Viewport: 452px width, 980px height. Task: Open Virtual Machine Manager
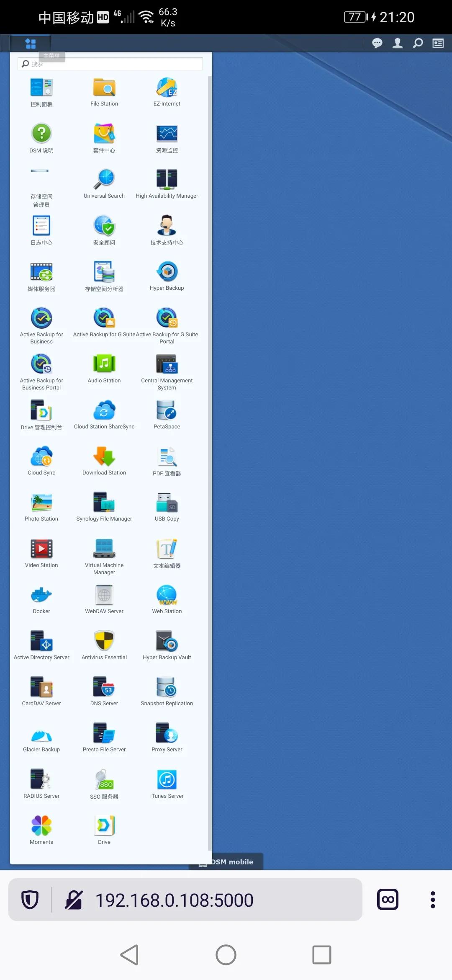(104, 557)
